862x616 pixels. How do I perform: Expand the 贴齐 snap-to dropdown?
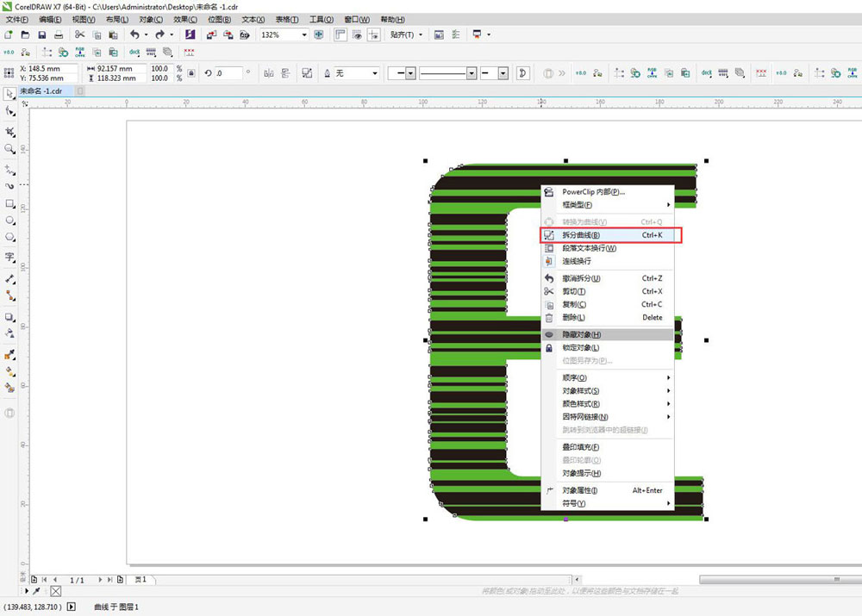tap(407, 35)
